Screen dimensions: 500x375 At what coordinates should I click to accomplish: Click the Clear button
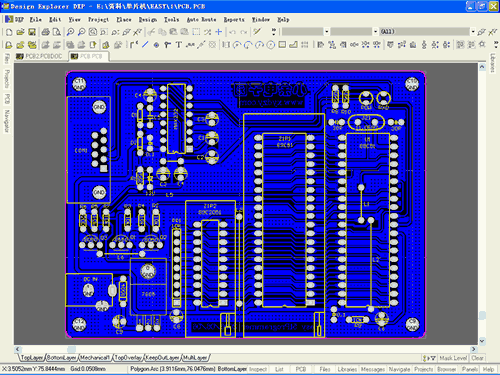[477, 358]
